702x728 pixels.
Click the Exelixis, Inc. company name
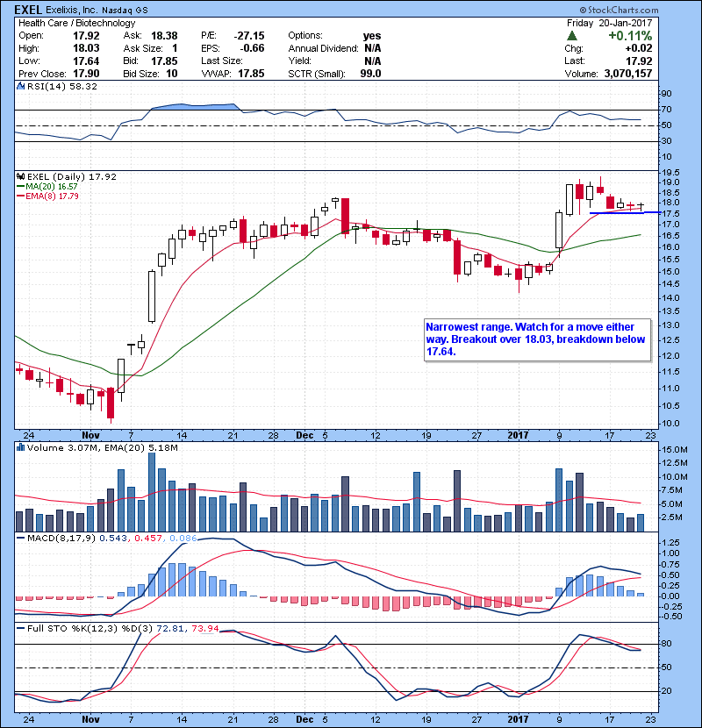coord(72,11)
